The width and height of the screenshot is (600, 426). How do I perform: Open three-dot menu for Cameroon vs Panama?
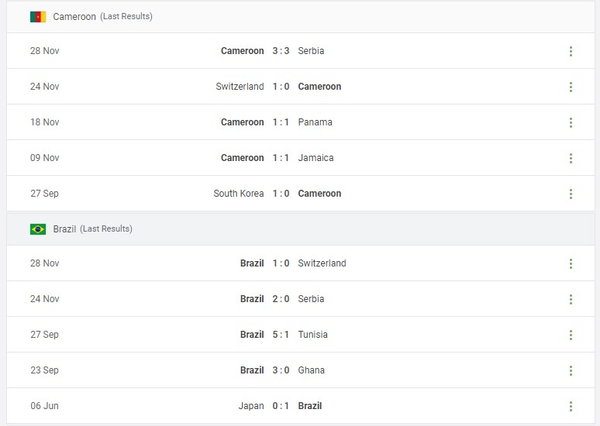coord(571,123)
